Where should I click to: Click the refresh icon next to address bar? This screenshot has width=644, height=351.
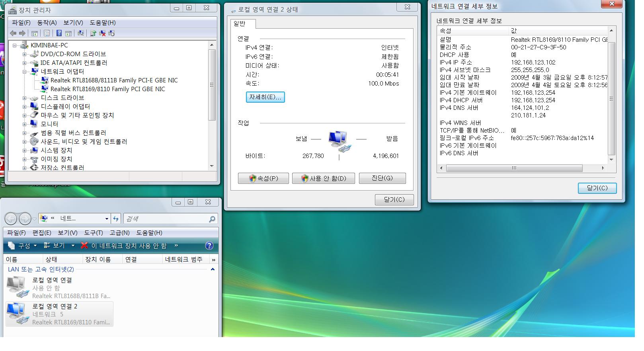116,218
